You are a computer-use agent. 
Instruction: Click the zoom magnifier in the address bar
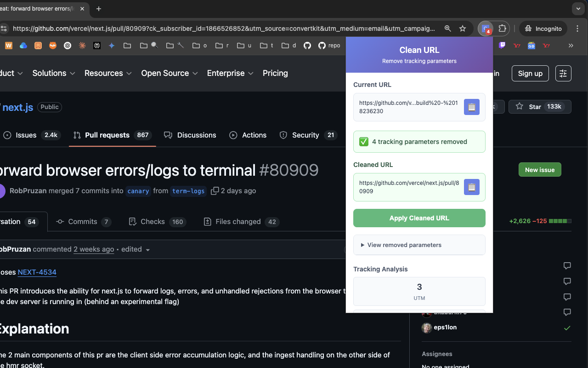[x=447, y=28]
